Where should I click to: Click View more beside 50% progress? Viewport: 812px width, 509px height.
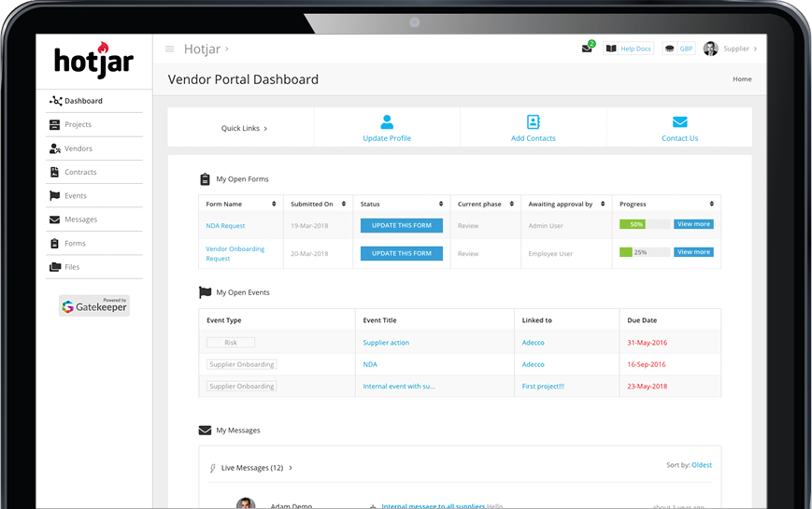point(693,224)
